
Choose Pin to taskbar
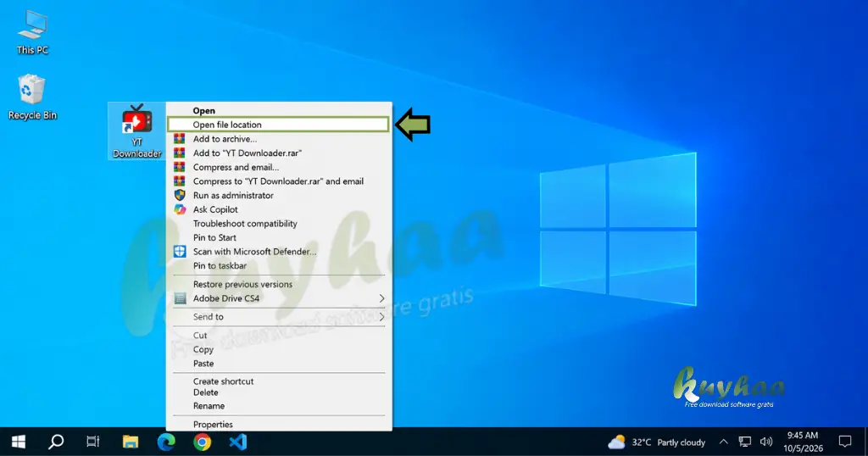point(278,265)
